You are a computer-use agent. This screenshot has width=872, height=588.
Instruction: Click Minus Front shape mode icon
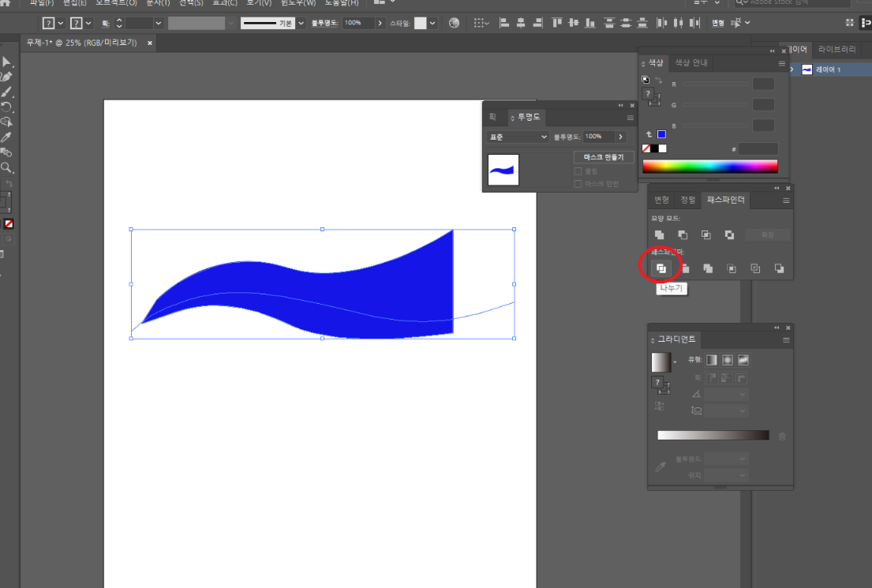point(683,234)
